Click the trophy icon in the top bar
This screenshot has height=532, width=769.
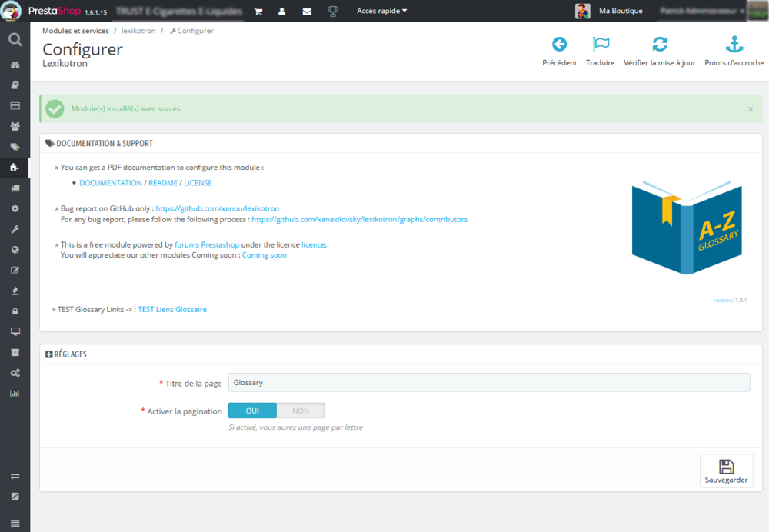point(332,12)
